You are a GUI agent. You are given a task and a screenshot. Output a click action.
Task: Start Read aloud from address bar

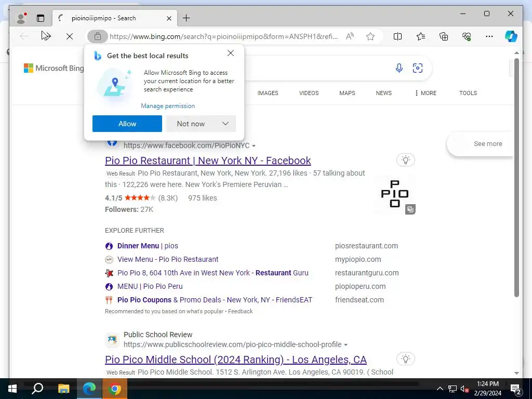click(x=350, y=36)
